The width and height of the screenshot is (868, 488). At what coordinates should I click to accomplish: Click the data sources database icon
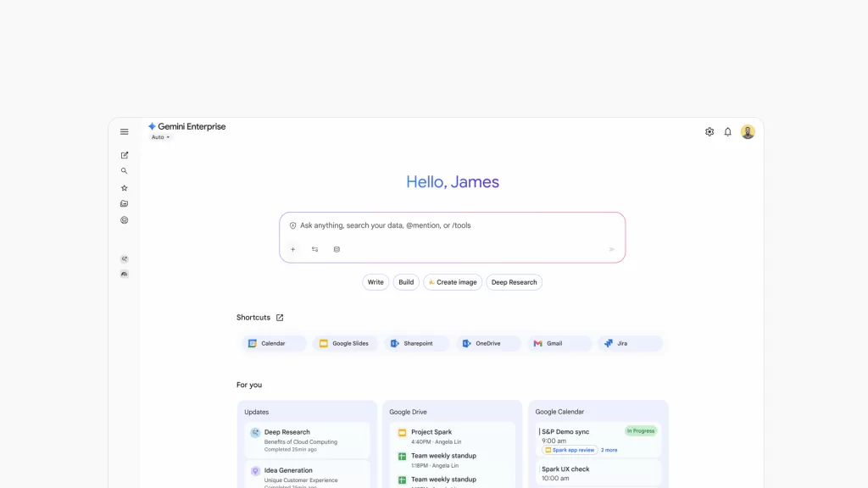point(337,250)
